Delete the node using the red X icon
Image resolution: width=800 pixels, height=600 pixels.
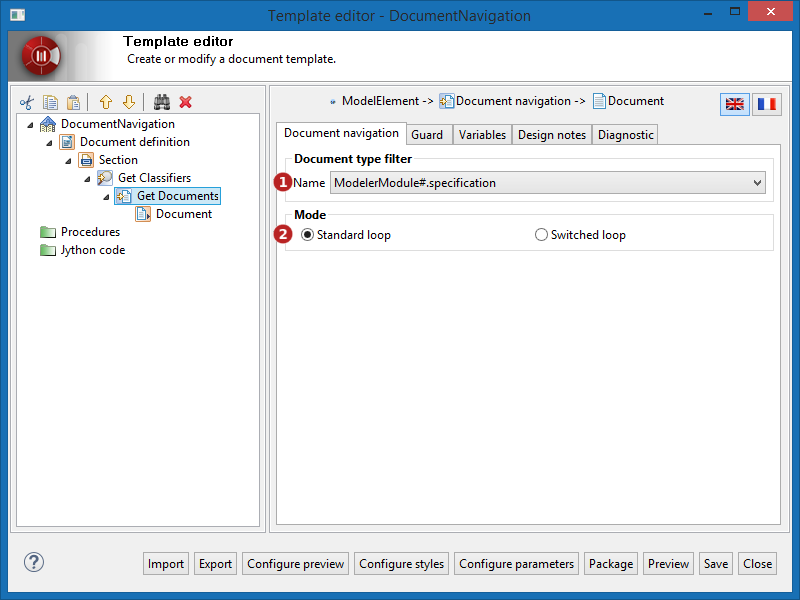pyautogui.click(x=184, y=101)
